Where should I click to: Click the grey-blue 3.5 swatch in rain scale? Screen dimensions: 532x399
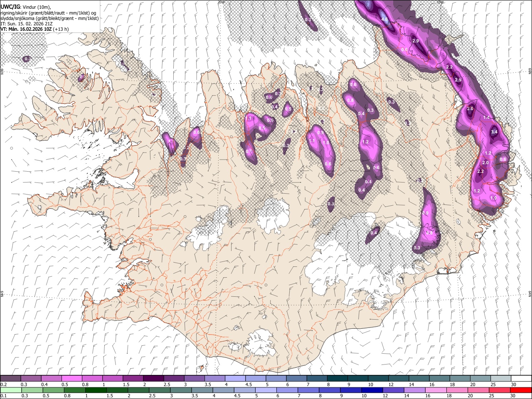click(x=202, y=390)
